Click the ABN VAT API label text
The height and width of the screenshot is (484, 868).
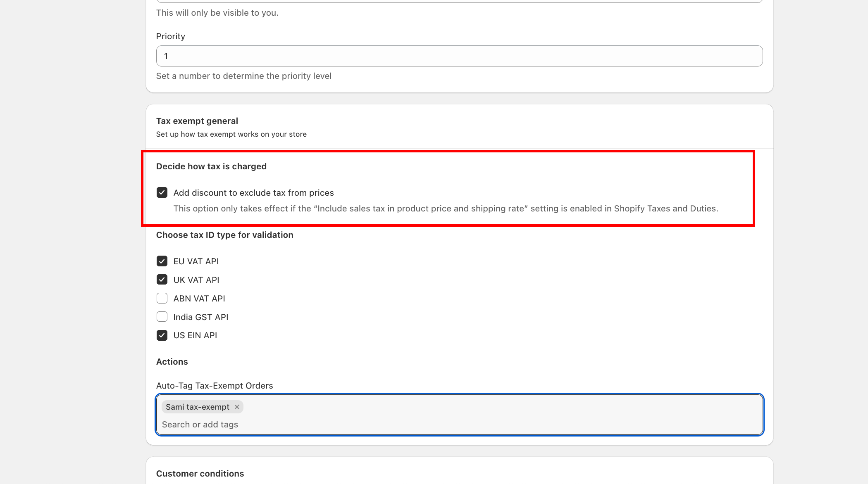coord(199,299)
